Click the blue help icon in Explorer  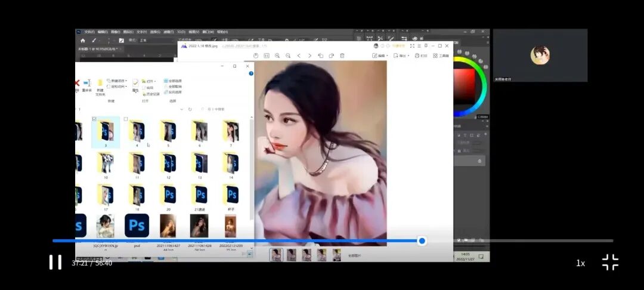tap(251, 73)
